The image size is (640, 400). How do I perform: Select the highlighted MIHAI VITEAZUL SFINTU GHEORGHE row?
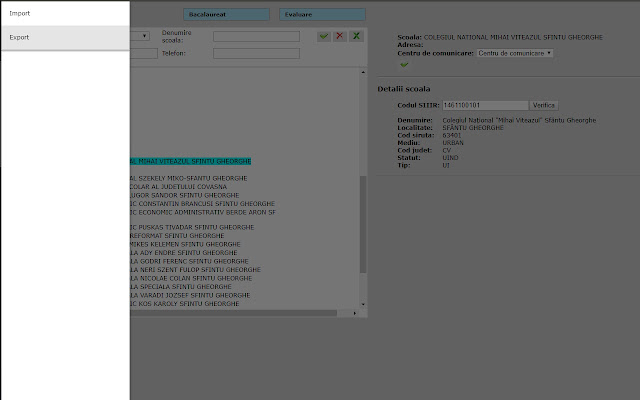191,161
